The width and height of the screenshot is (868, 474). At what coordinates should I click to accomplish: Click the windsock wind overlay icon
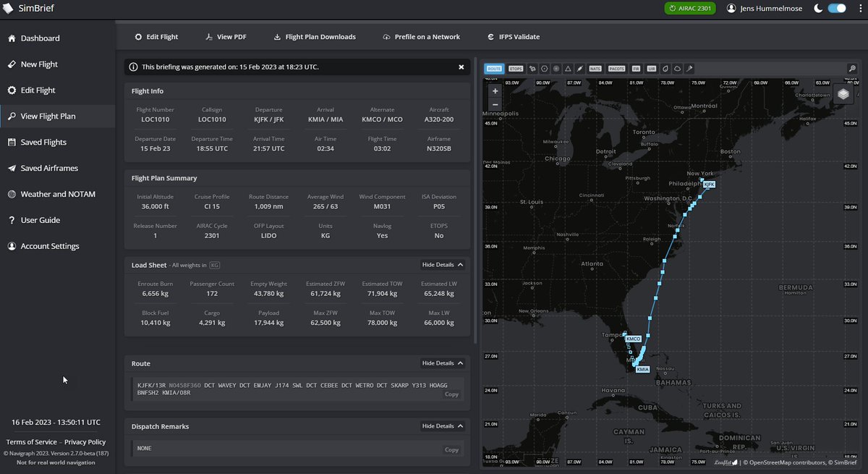point(689,68)
